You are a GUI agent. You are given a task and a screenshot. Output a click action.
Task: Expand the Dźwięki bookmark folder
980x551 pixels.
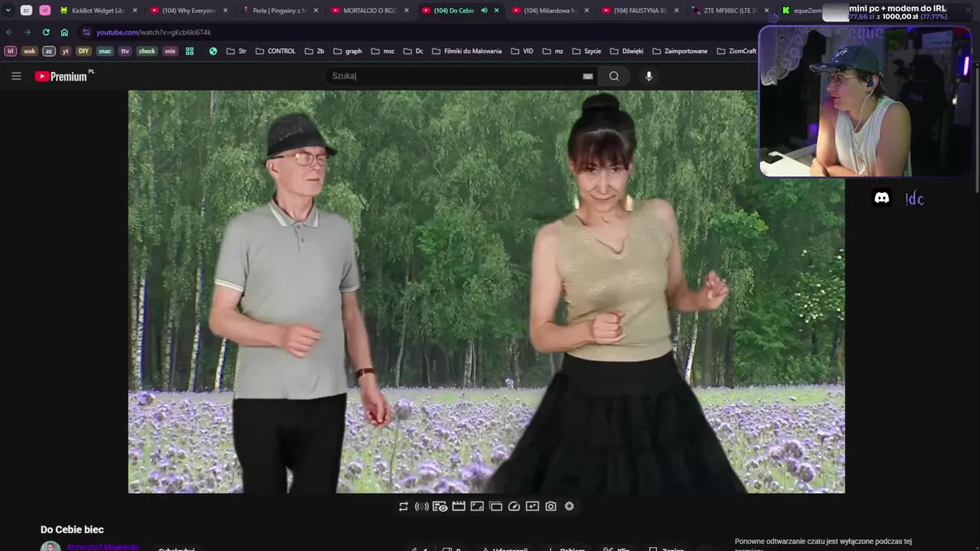(626, 51)
